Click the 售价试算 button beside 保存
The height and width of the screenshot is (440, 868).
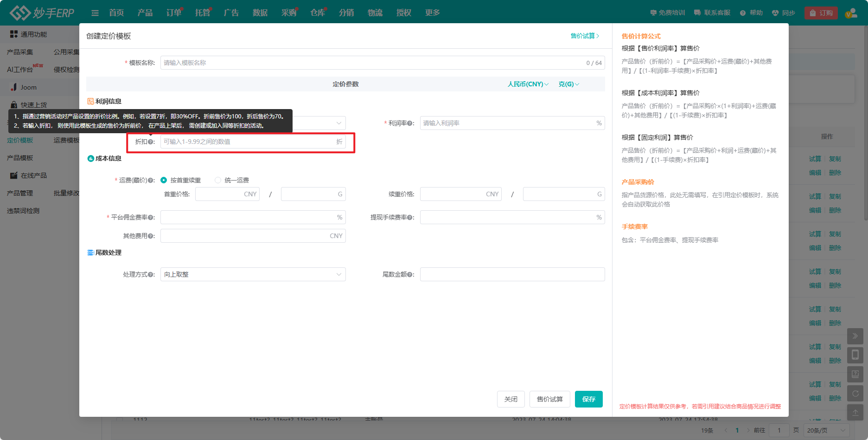(550, 399)
